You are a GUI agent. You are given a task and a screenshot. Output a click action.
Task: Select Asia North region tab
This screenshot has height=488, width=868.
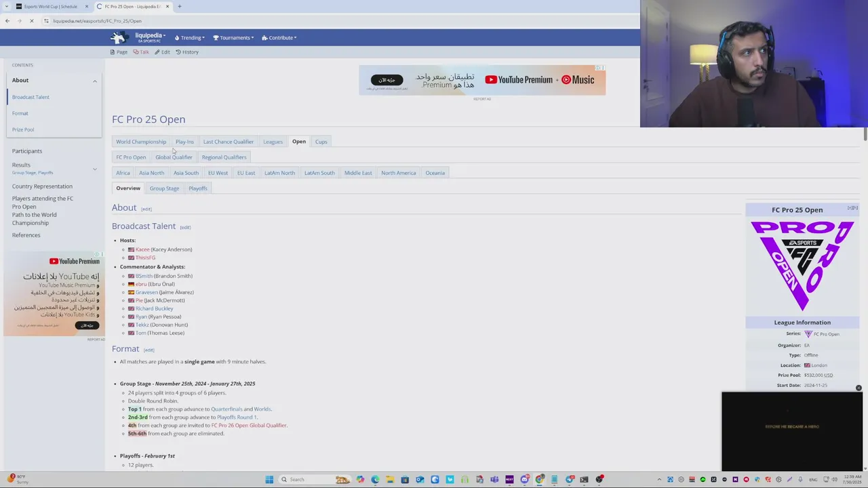(152, 173)
